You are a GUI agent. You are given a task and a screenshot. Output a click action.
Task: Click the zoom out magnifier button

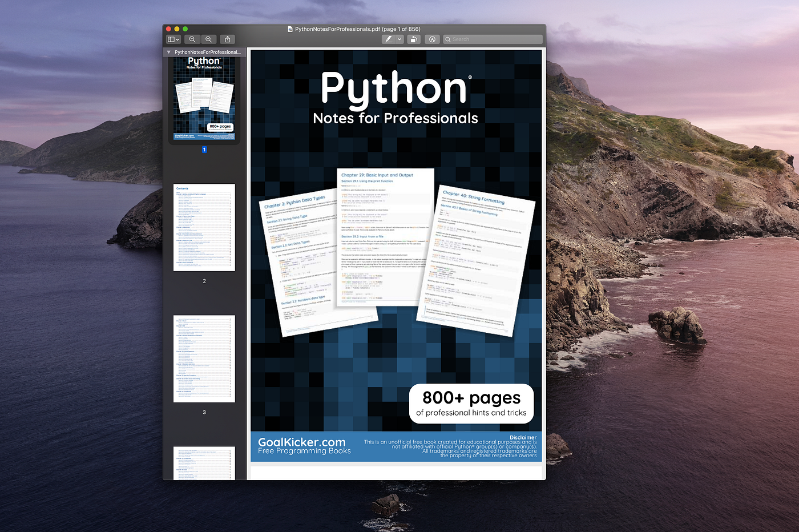(x=192, y=39)
